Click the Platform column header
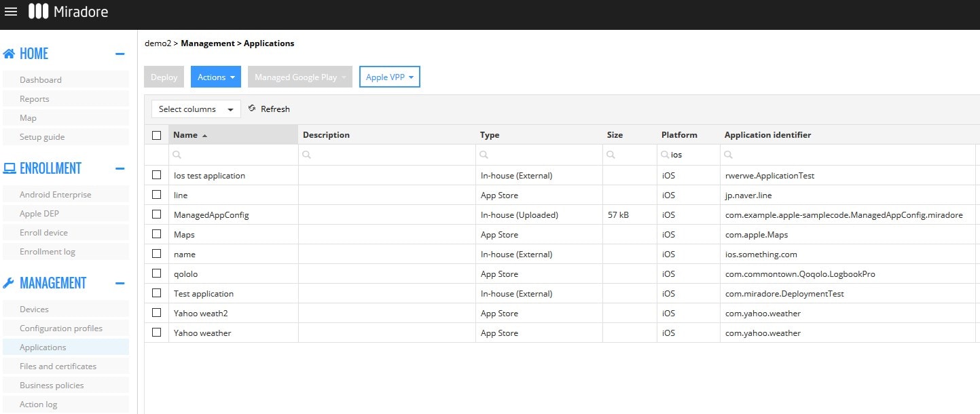Viewport: 980px width, 414px height. (x=689, y=134)
